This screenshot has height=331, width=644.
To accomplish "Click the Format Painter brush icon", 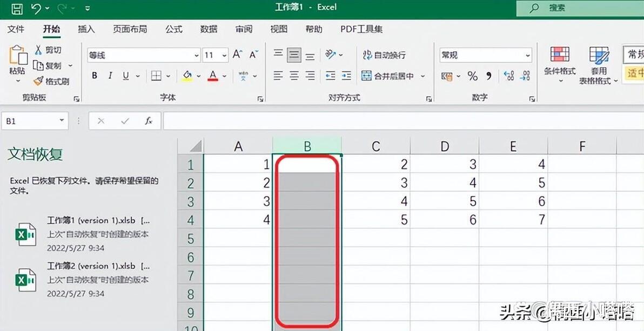I will [38, 81].
